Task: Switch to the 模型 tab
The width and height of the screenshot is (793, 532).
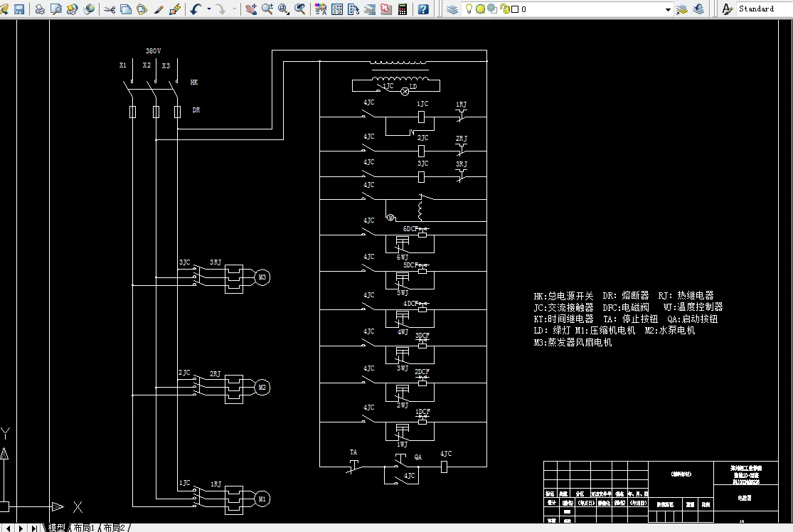Action: point(57,528)
